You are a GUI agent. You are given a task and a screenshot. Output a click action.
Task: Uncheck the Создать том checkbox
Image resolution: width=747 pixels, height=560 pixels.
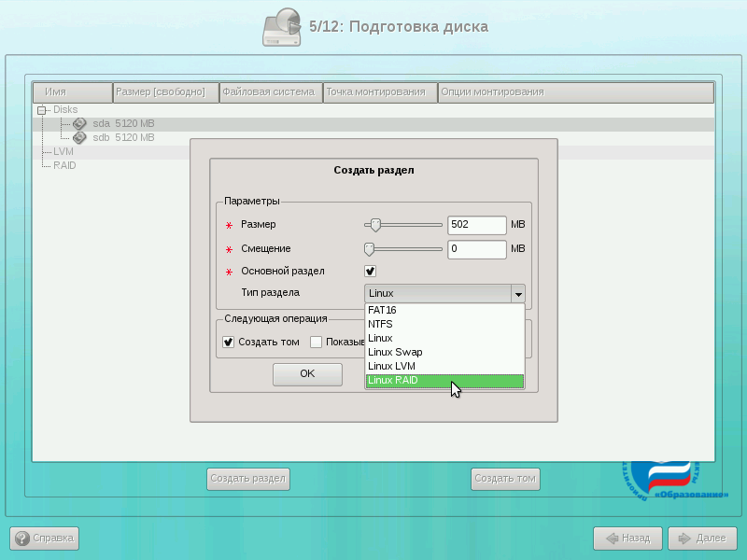point(229,343)
